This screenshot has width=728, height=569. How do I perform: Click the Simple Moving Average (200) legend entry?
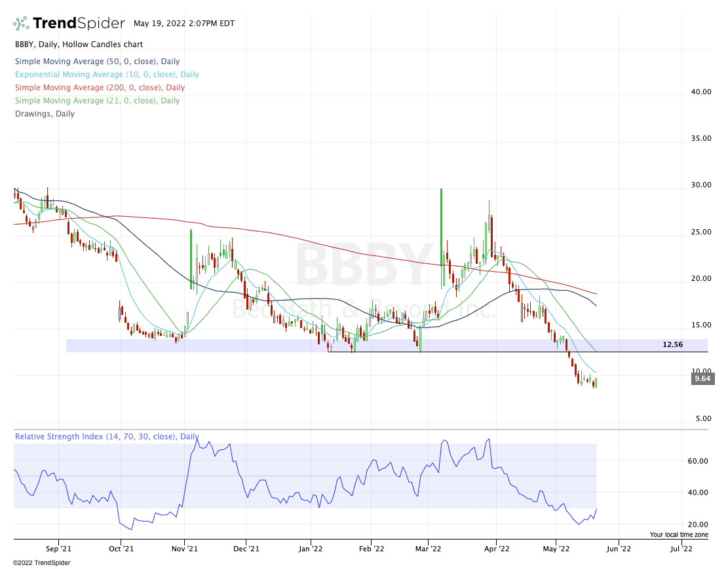tap(100, 87)
